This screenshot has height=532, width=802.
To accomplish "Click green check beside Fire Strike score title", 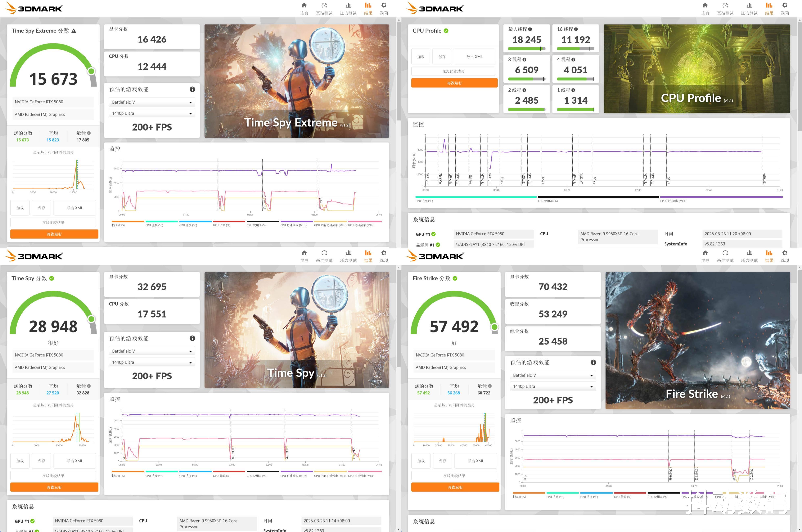I will [x=455, y=278].
